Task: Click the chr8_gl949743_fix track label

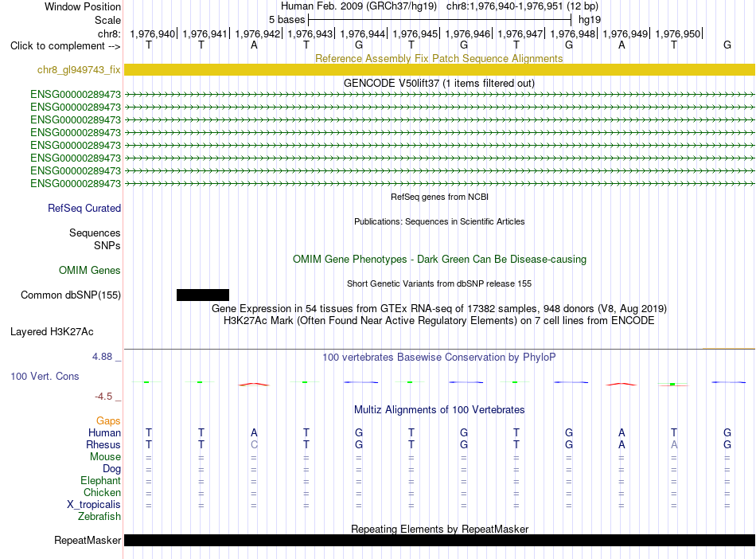Action: coord(79,69)
